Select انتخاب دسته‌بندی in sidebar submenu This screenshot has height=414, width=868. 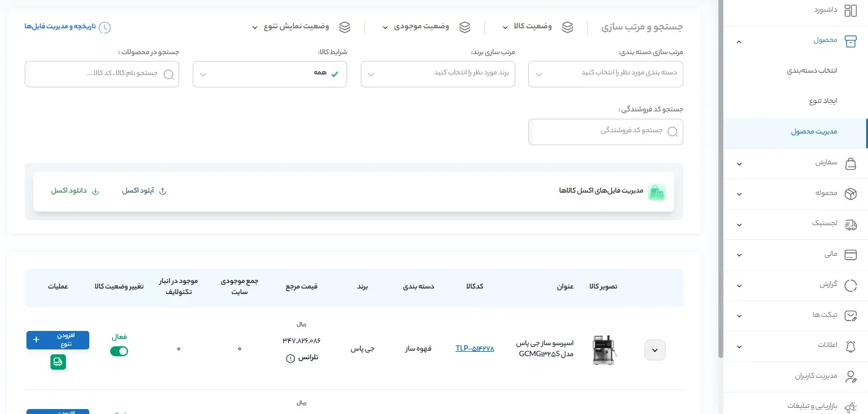(x=812, y=71)
